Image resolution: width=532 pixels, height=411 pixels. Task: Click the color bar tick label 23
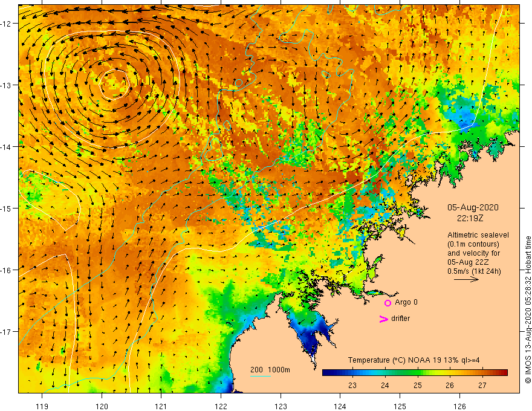pos(352,386)
